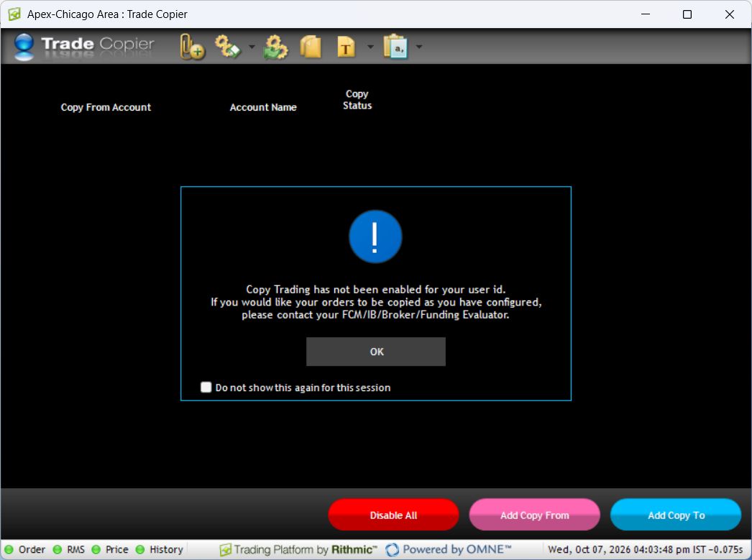Click the OMNE swirl logo icon

click(393, 549)
